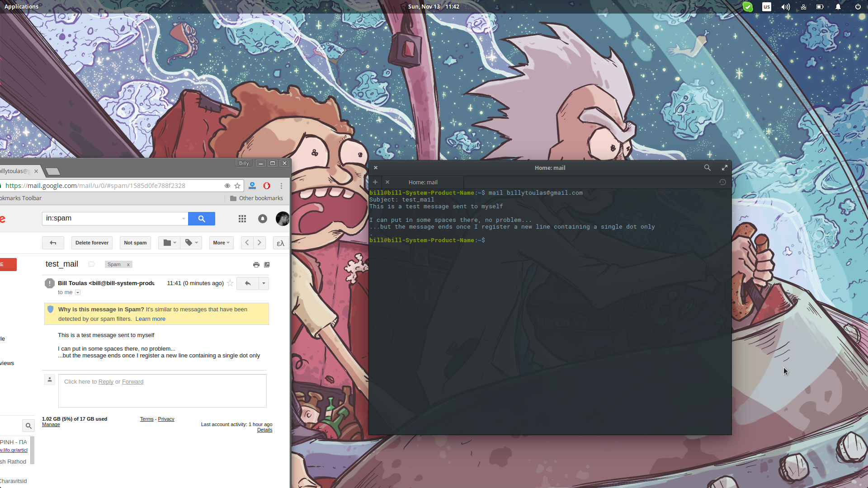Open message in new window icon
868x488 pixels.
click(x=267, y=265)
